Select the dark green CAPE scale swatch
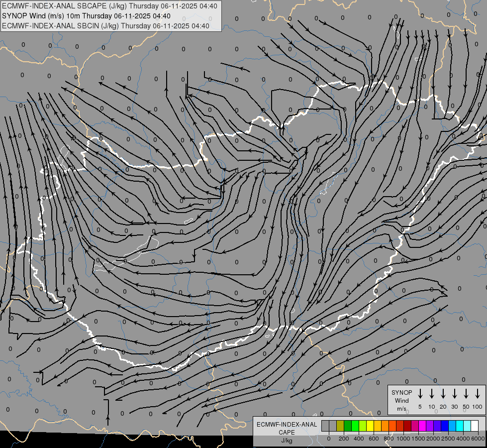 tap(348, 426)
